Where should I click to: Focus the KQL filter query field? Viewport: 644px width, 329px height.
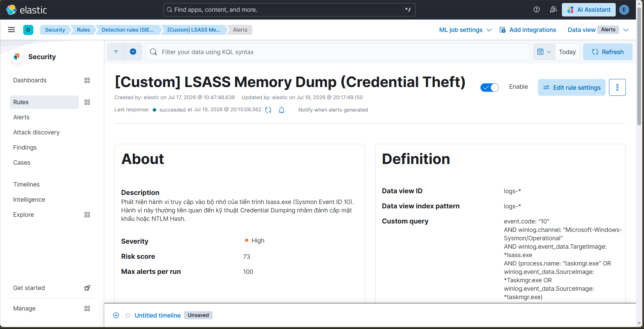tap(337, 52)
